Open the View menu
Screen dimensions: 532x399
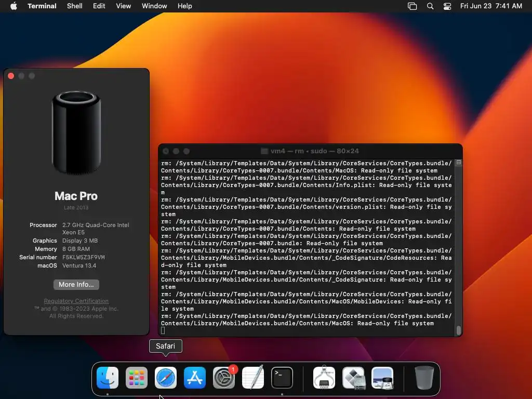[x=124, y=6]
